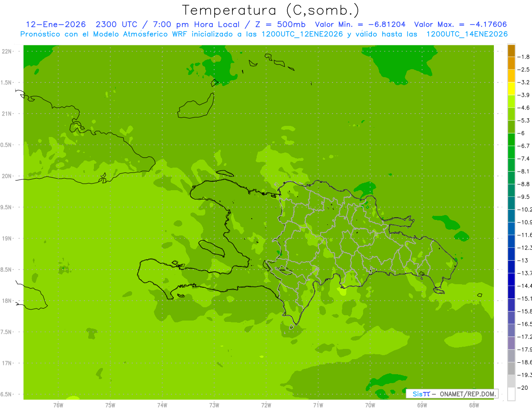The width and height of the screenshot is (532, 411).
Task: Click the '20N' latitude axis label
Action: [x=7, y=176]
